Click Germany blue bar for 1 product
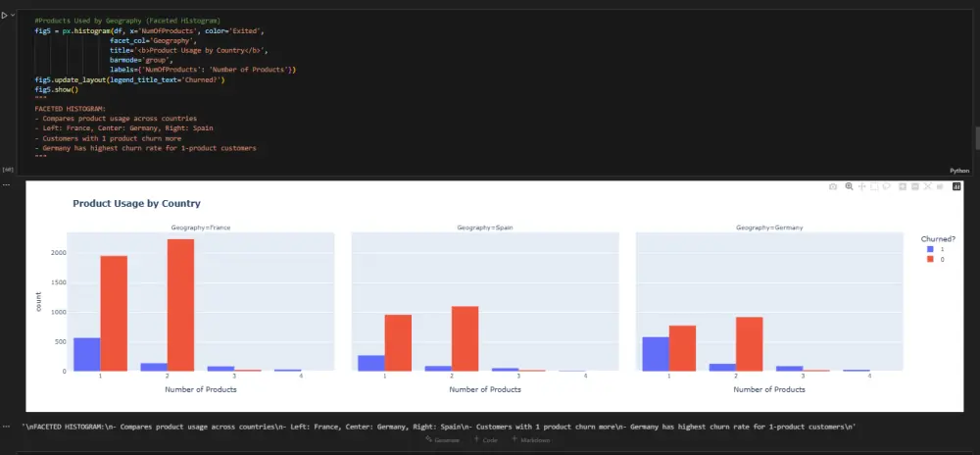Viewport: 980px width, 455px height. pos(656,354)
